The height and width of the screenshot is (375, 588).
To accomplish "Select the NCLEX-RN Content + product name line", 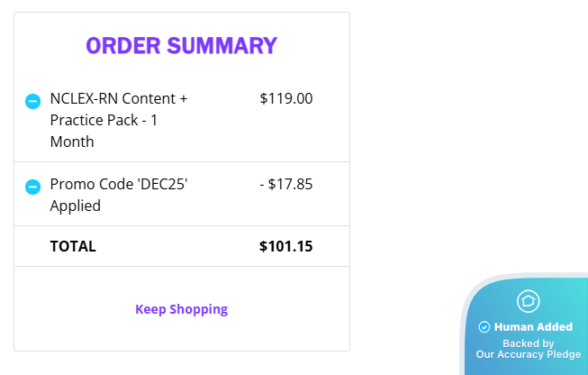I will click(x=118, y=98).
